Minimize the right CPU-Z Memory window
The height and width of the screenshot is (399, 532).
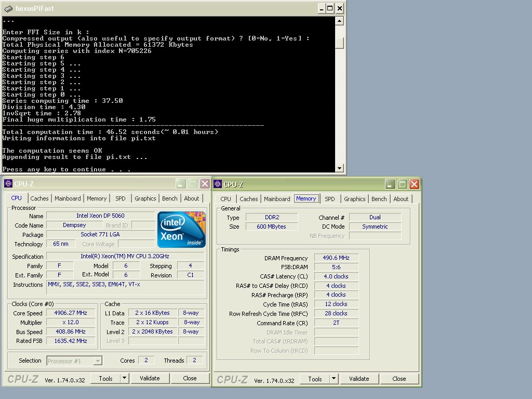pos(390,184)
